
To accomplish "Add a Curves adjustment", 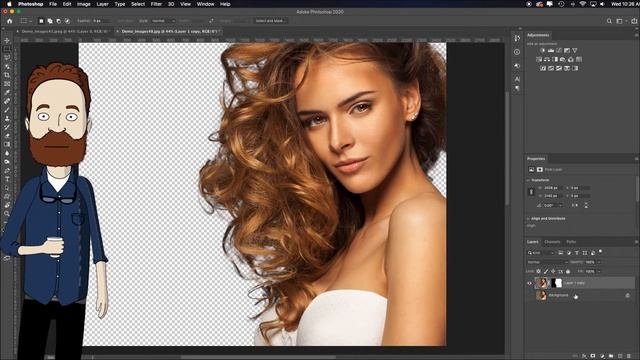I will [559, 51].
